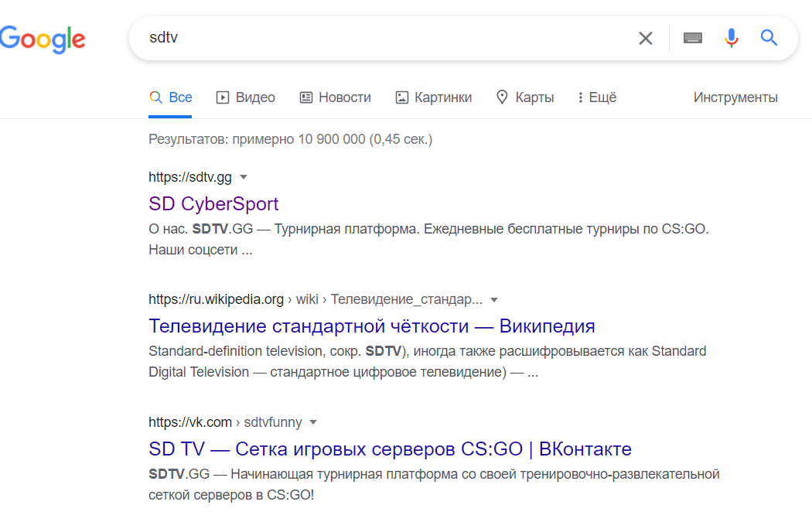Switch to the Видео tab

click(245, 97)
